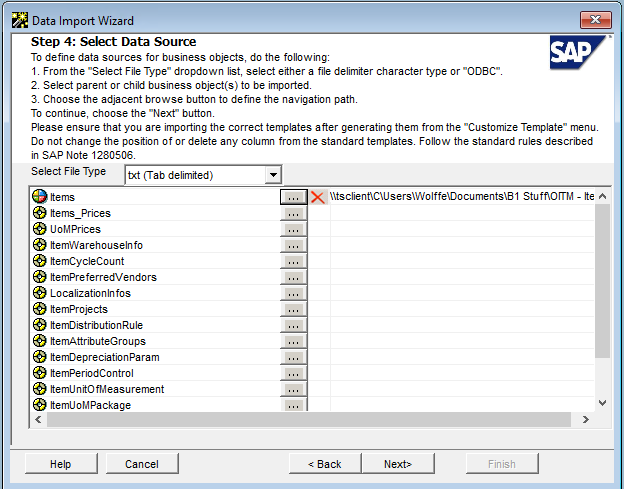The height and width of the screenshot is (489, 624).
Task: Close the Data Import Wizard window
Action: pos(595,19)
